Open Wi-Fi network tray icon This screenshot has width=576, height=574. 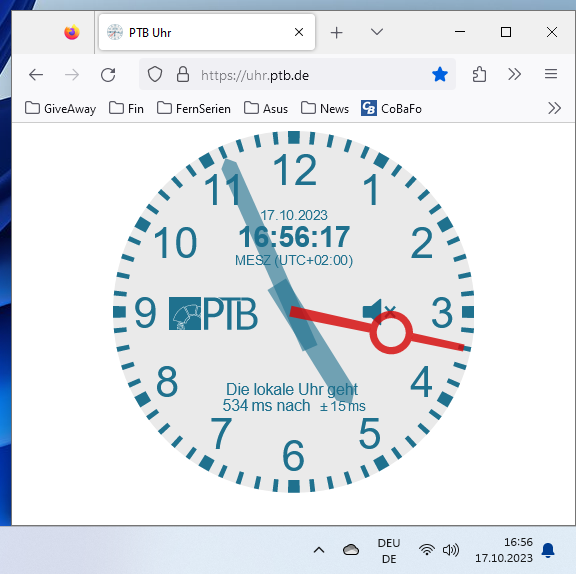(426, 550)
